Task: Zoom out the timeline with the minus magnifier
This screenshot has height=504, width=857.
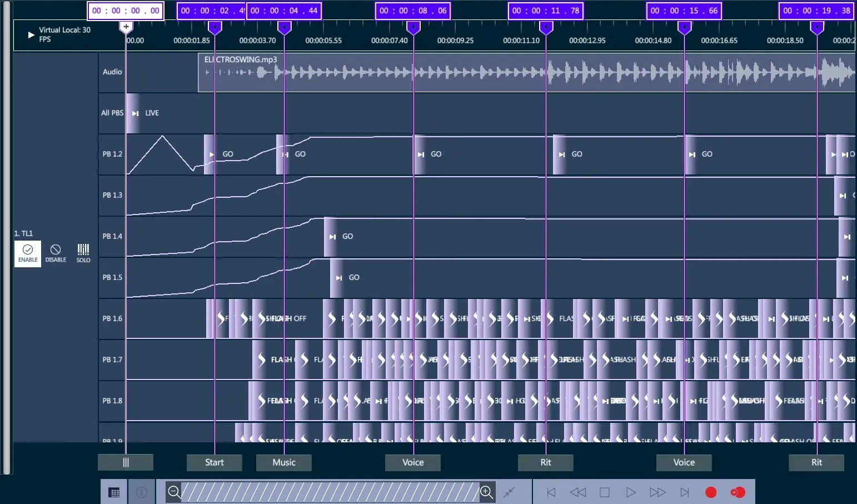Action: 174,492
